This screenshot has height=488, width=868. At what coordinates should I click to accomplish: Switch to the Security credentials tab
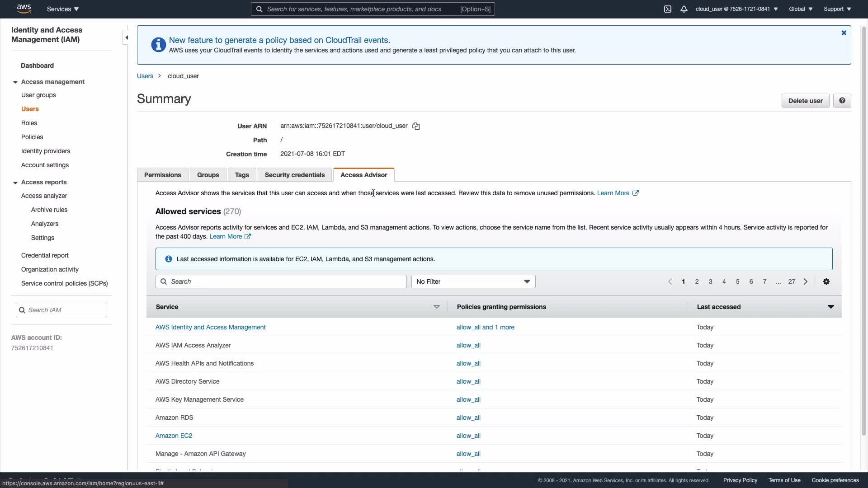coord(294,175)
